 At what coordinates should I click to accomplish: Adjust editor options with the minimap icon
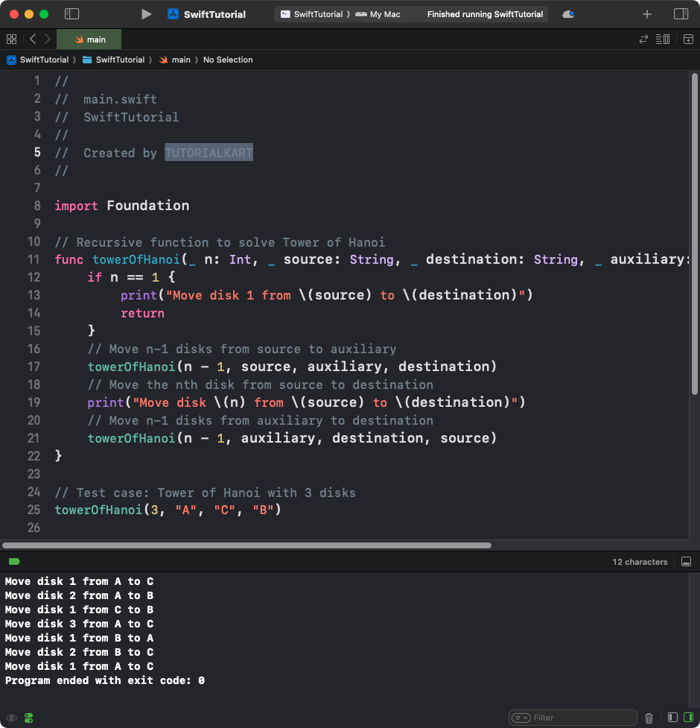pos(663,39)
